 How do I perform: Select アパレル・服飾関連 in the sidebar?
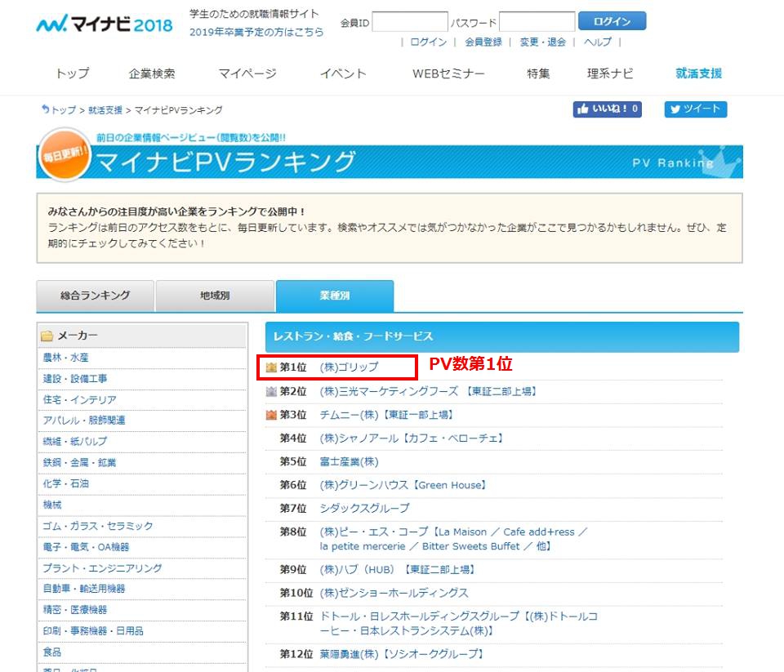(x=84, y=420)
